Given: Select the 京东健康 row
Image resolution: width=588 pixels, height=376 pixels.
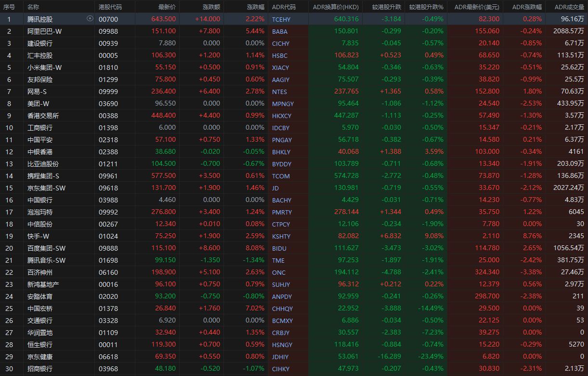Looking at the screenshot, I should pos(40,357).
